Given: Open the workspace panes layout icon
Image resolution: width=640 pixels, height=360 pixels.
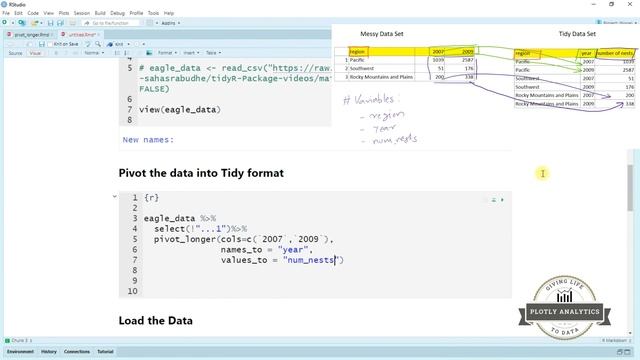Looking at the screenshot, I should point(150,23).
